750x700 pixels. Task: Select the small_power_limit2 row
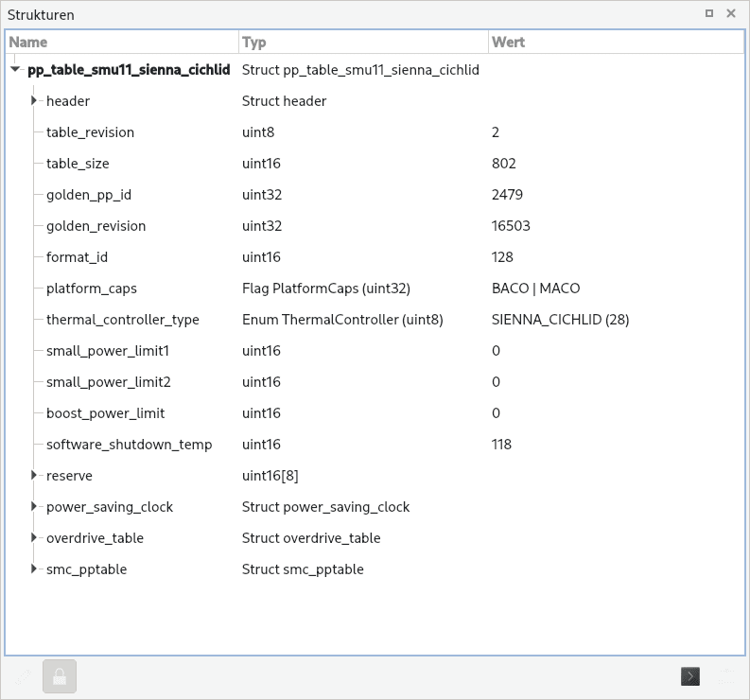[375, 382]
